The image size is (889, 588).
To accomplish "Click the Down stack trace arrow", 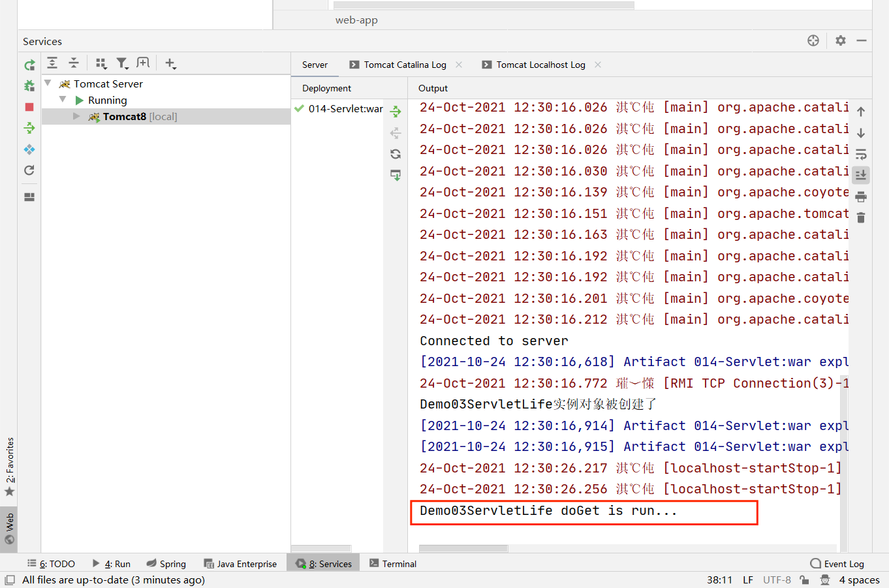I will tap(861, 133).
